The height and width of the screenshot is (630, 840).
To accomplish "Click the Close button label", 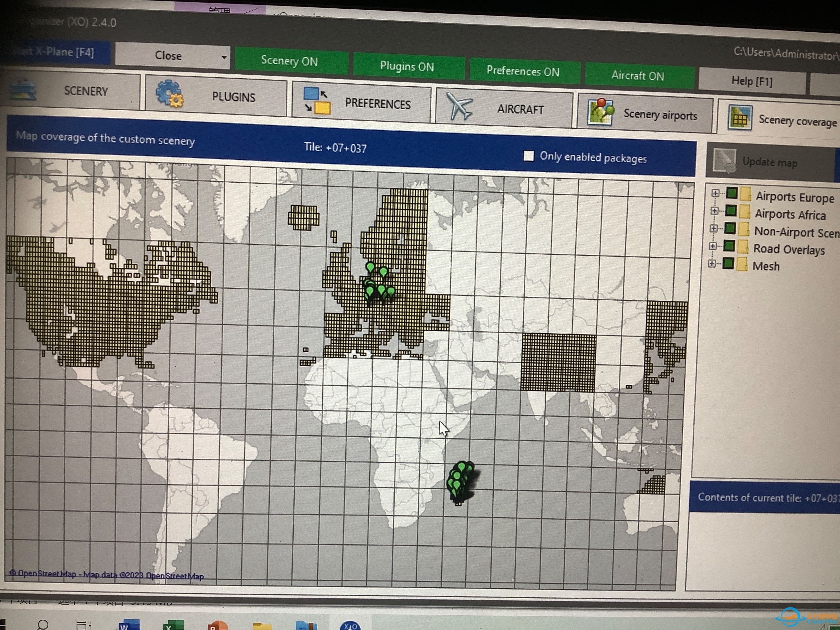I will (x=168, y=56).
